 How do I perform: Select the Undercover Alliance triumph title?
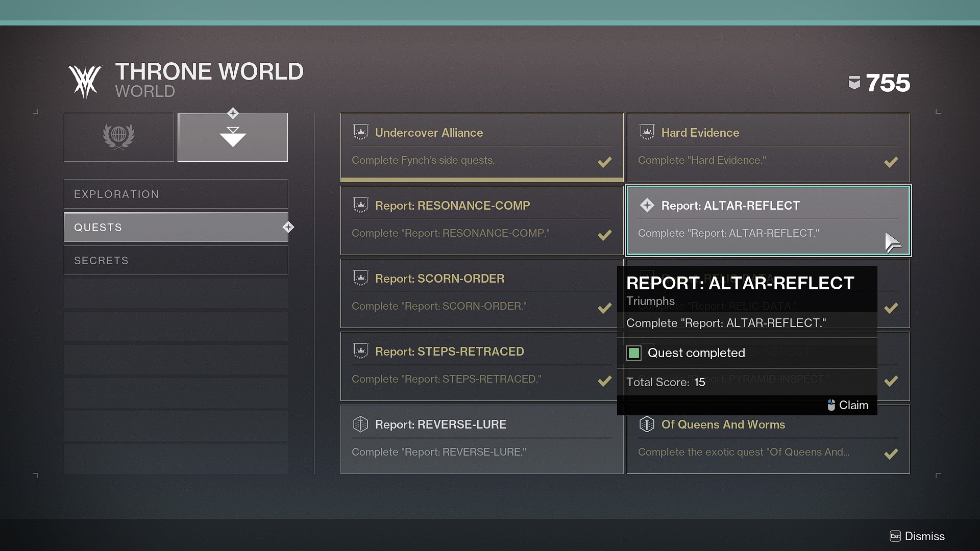tap(429, 133)
